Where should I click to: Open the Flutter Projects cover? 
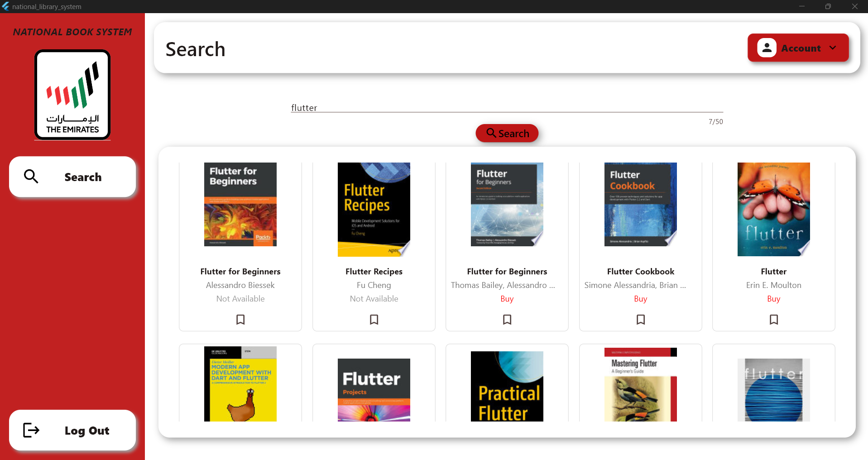[x=374, y=390]
